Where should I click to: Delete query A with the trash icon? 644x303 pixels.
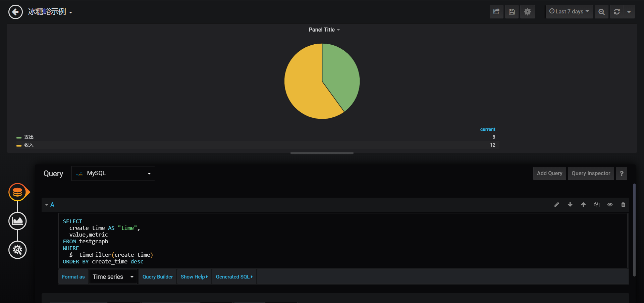click(623, 204)
